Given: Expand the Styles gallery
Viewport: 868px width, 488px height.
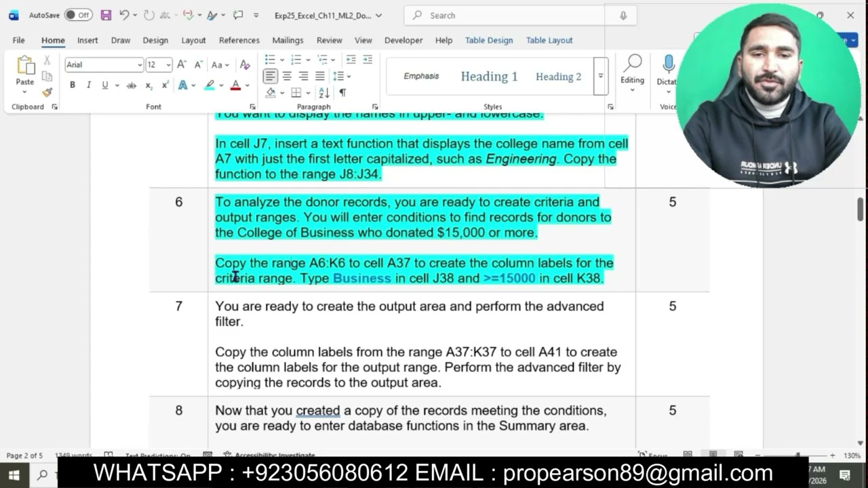Looking at the screenshot, I should 600,77.
